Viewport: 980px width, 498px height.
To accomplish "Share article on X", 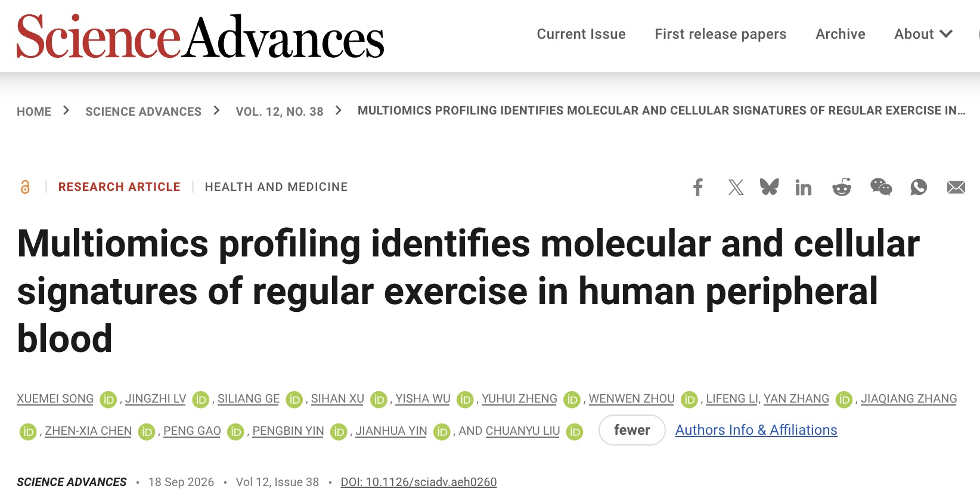I will [x=736, y=187].
